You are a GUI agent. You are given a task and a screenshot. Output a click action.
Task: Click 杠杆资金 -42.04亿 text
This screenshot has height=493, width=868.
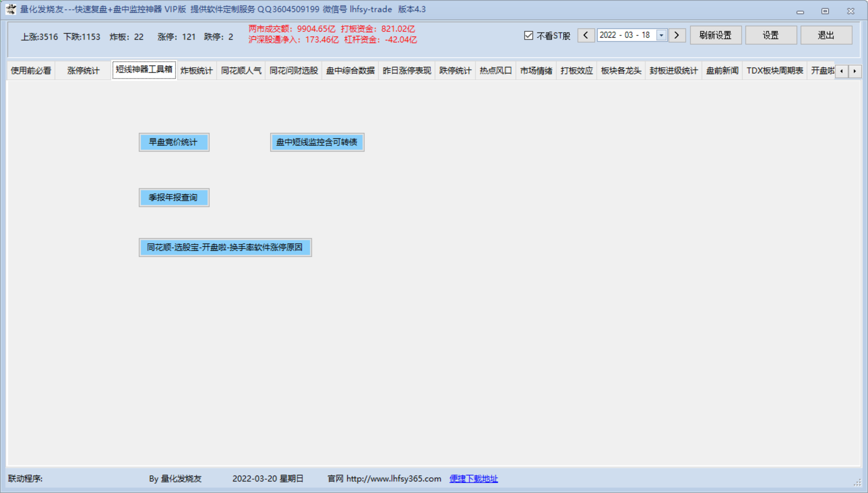pos(380,40)
